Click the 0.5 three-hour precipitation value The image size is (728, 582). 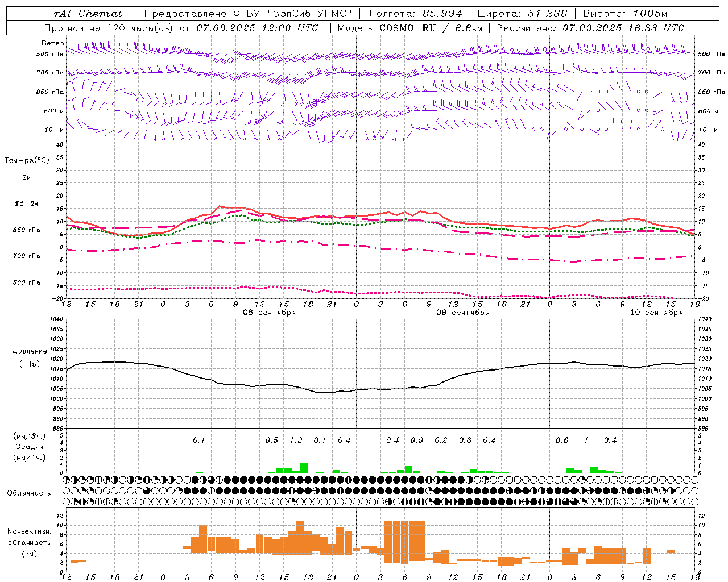point(272,440)
